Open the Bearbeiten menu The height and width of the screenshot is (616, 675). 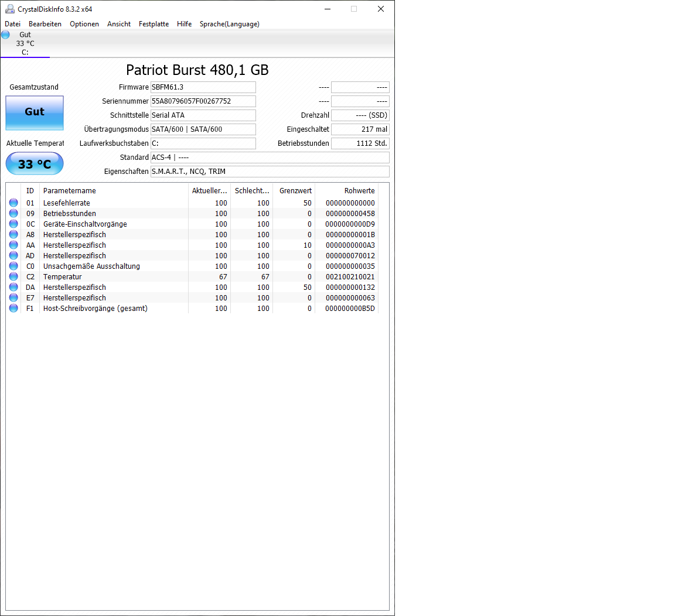pos(45,24)
